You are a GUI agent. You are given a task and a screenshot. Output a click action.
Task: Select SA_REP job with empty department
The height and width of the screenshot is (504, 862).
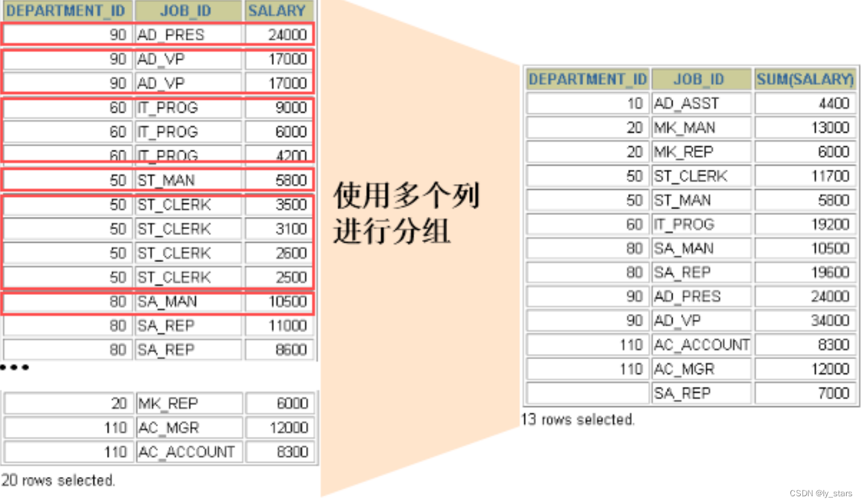(x=701, y=393)
